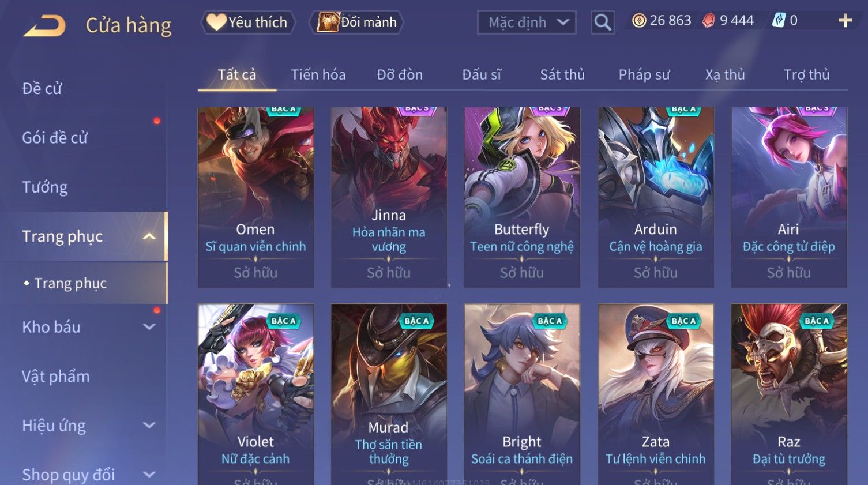Viewport: 868px width, 485px height.
Task: Select the Butterfly Teen nữ công nghệ skin
Action: (522, 197)
